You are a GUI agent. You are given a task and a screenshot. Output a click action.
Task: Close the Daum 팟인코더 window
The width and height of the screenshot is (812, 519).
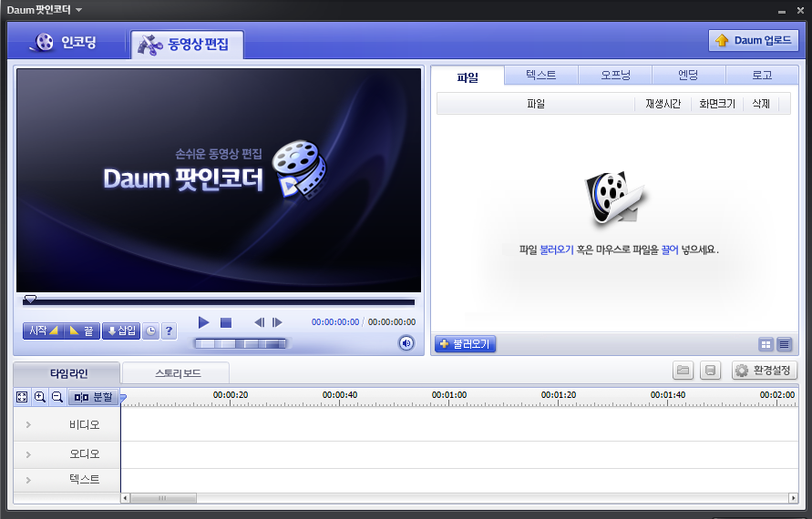click(800, 10)
